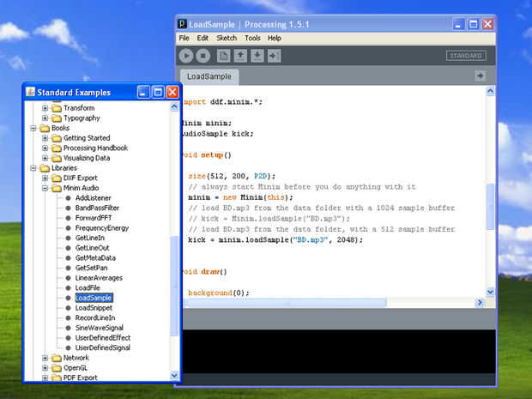Image resolution: width=532 pixels, height=399 pixels.
Task: Select the ForwardFFT example
Action: tap(93, 218)
